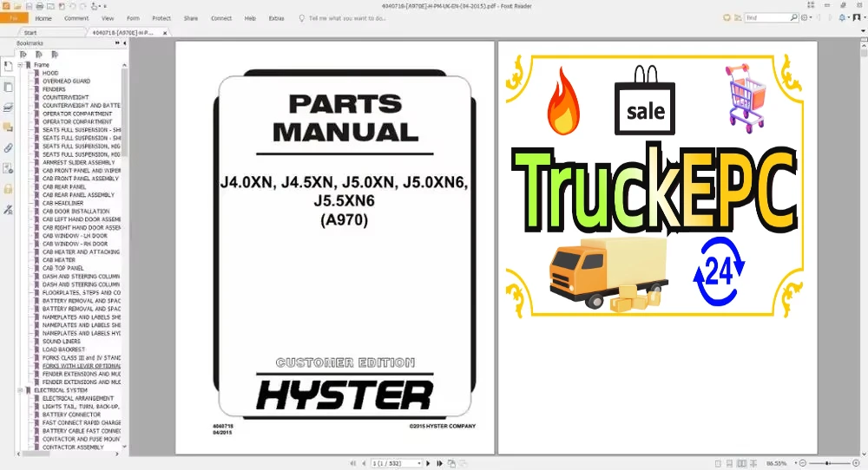Open the notification bell icon

click(842, 17)
